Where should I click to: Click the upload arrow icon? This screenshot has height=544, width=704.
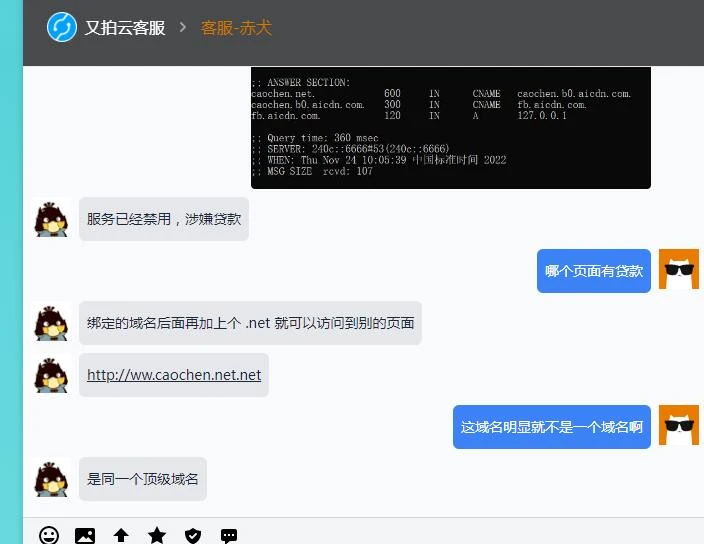tap(121, 536)
